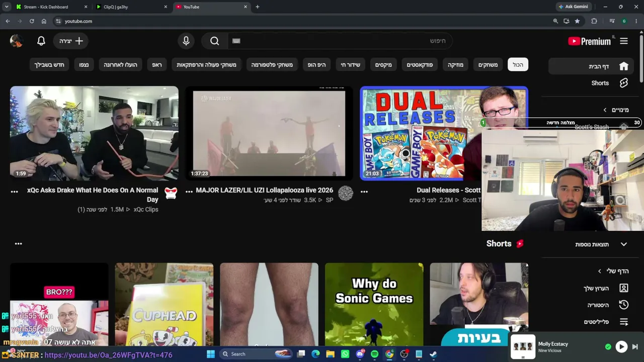Image resolution: width=644 pixels, height=362 pixels.
Task: Click the YouTube search magnifier button
Action: click(215, 41)
